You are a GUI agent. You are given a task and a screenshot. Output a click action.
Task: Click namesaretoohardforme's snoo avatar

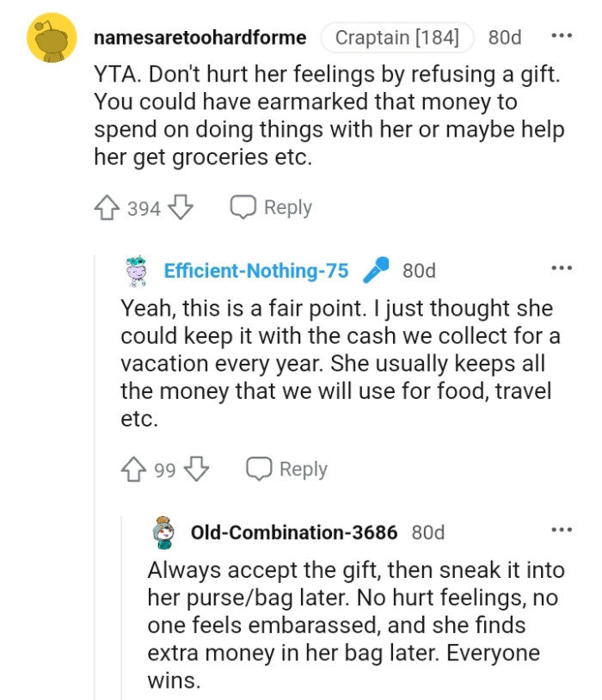tap(47, 38)
